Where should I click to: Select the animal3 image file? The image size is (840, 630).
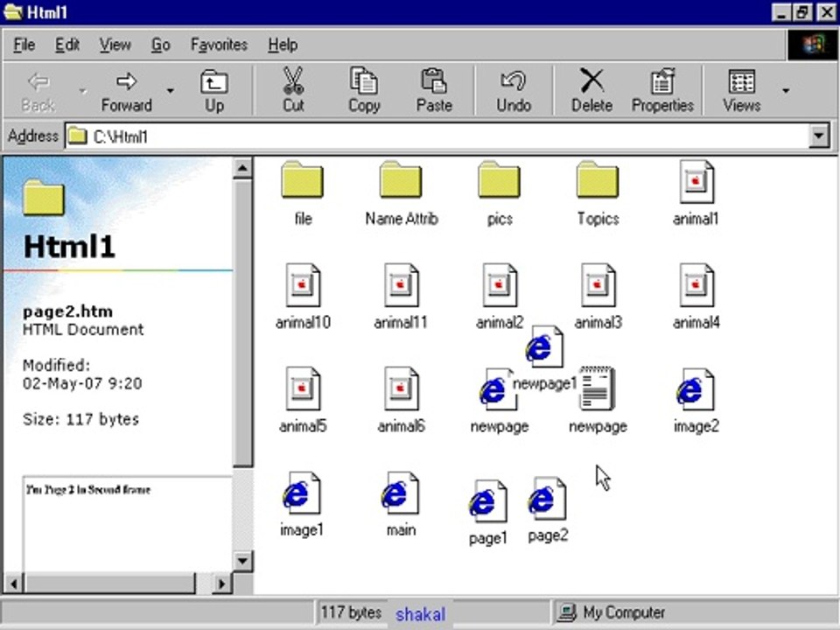598,297
